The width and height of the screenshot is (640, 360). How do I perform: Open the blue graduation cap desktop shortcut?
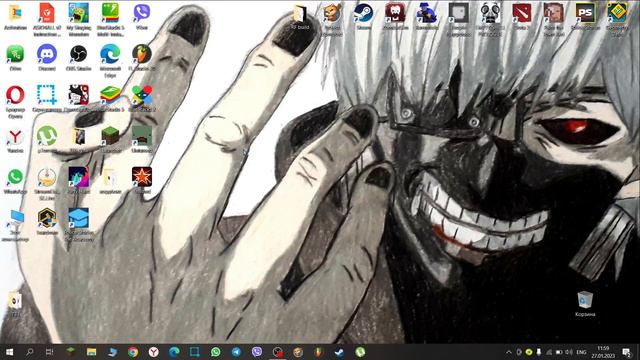coord(78,218)
